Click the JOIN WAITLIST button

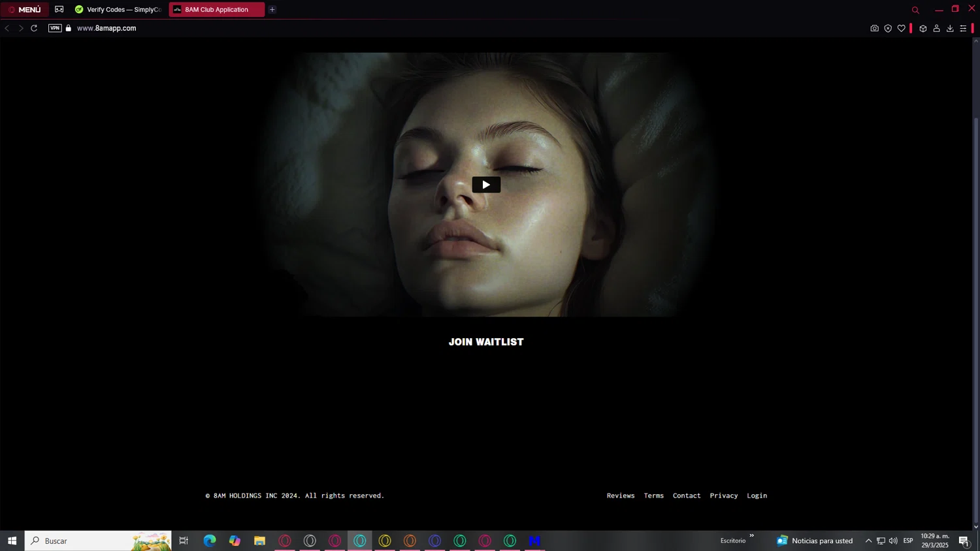point(486,342)
